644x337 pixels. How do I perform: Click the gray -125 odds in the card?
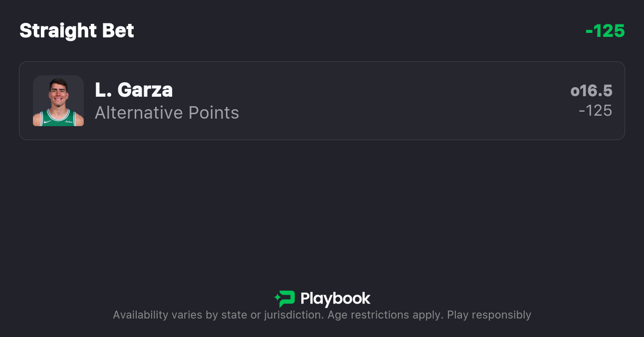tap(595, 111)
